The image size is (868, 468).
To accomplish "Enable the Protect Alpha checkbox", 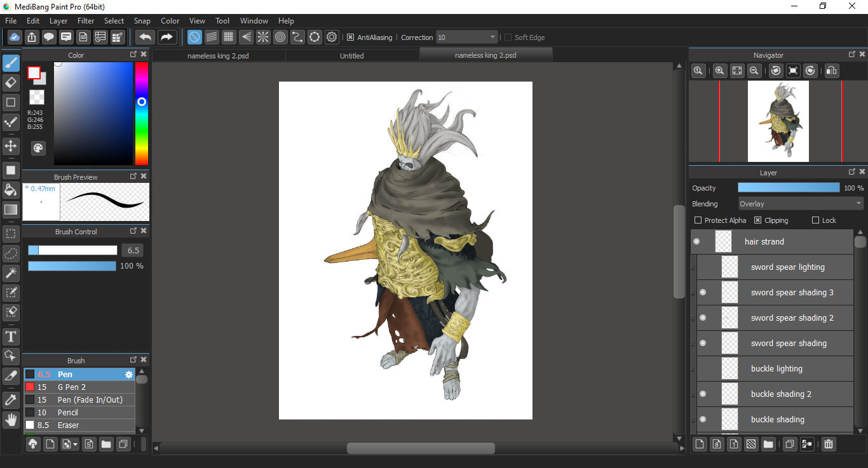I will (698, 220).
